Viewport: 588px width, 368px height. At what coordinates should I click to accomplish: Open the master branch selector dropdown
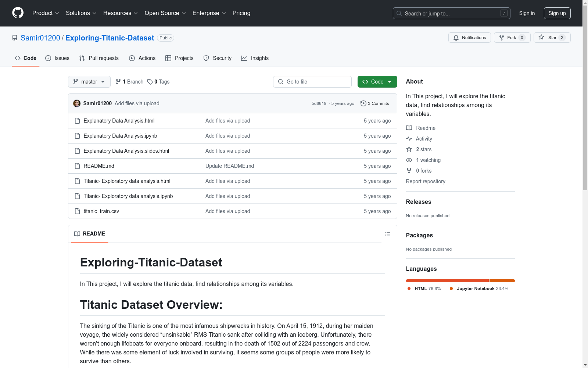click(x=89, y=82)
